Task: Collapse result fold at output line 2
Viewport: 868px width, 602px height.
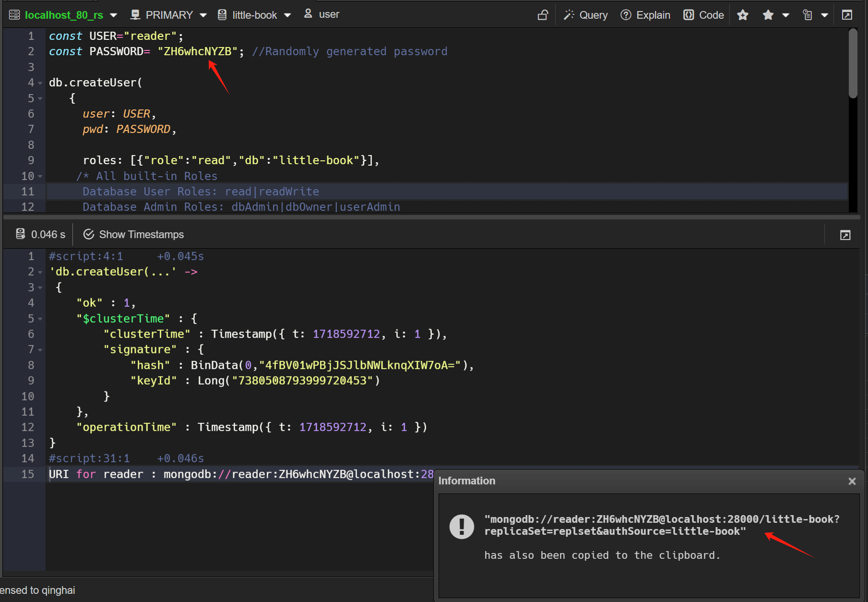Action: [40, 272]
